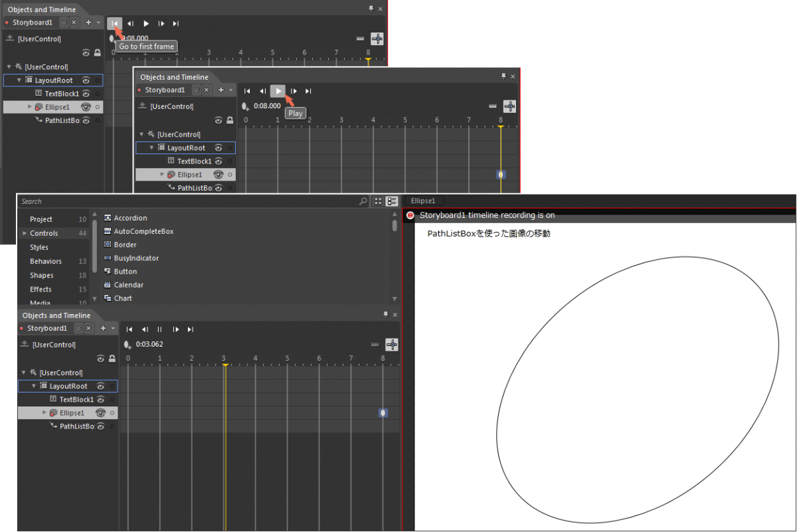Viewport: 797px width, 532px height.
Task: Pause playback in the 0:03.062 timeline panel
Action: (x=160, y=329)
